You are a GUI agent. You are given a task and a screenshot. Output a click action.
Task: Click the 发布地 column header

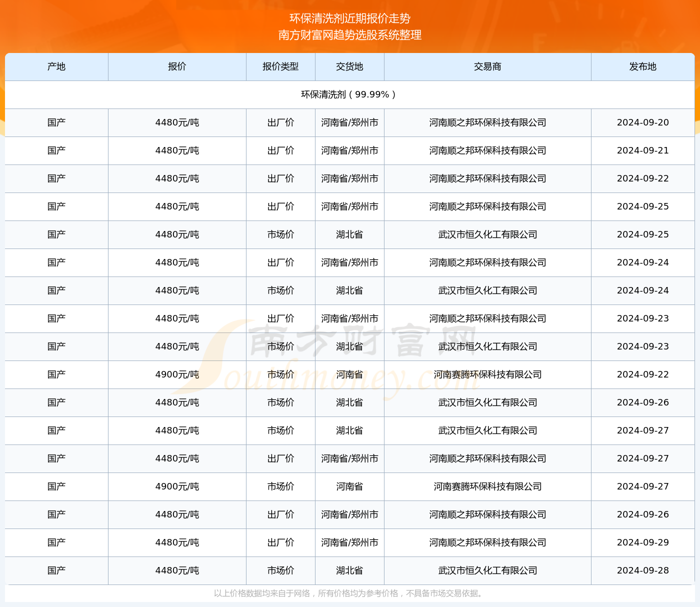click(x=642, y=66)
